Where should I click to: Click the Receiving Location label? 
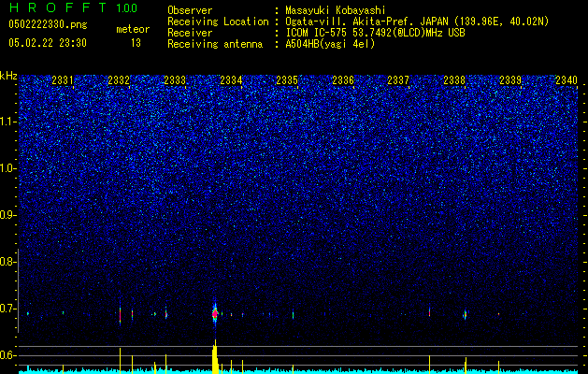(x=218, y=22)
